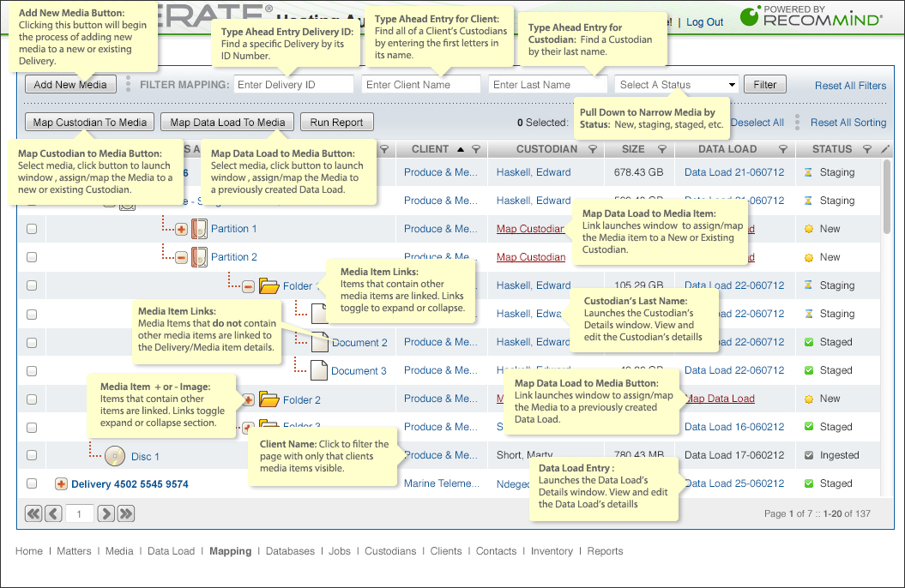Click the Add New Media button
905x588 pixels.
click(70, 84)
